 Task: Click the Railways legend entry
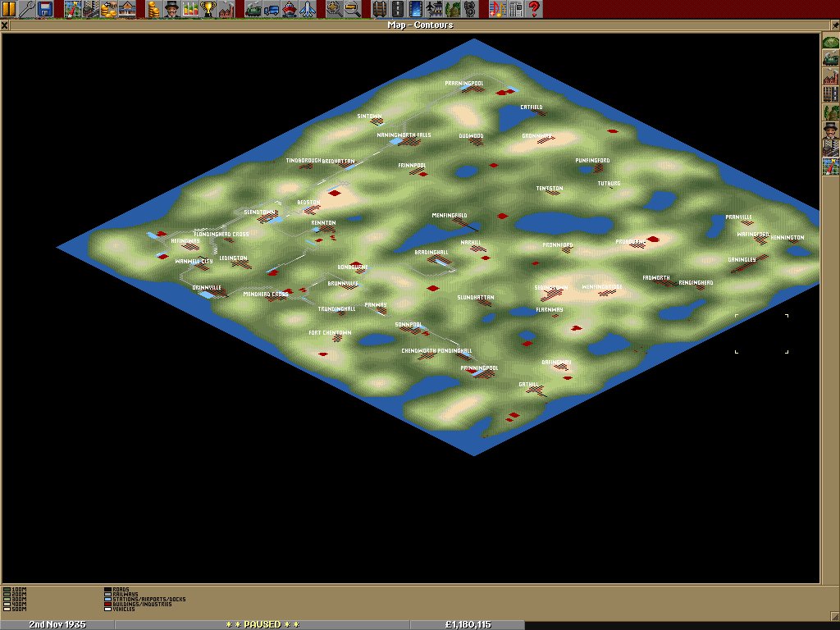point(121,595)
